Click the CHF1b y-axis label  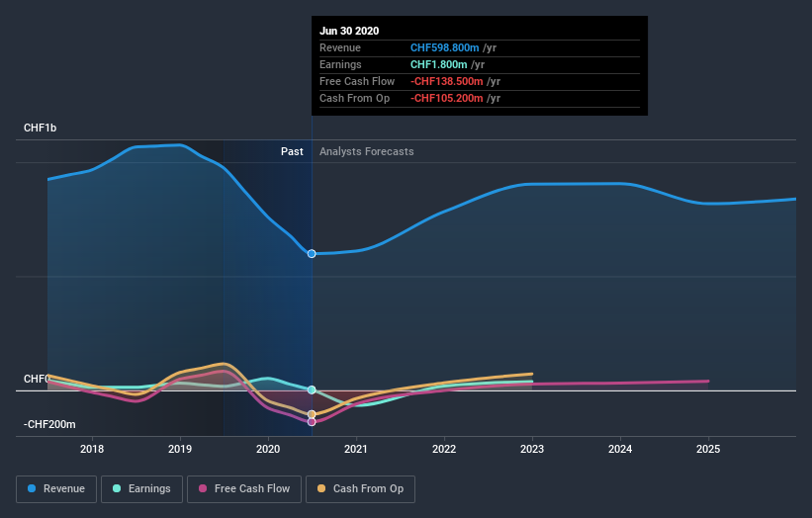pyautogui.click(x=40, y=128)
